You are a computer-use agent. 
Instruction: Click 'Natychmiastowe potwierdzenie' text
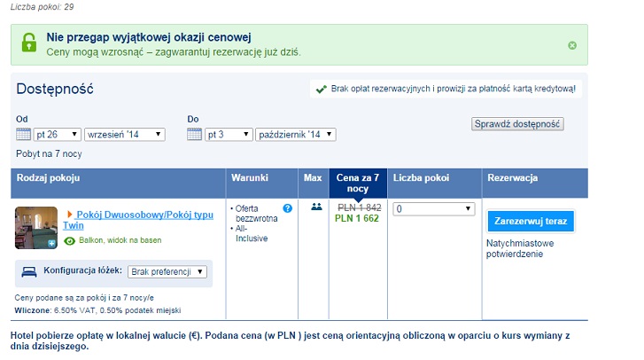pos(520,248)
